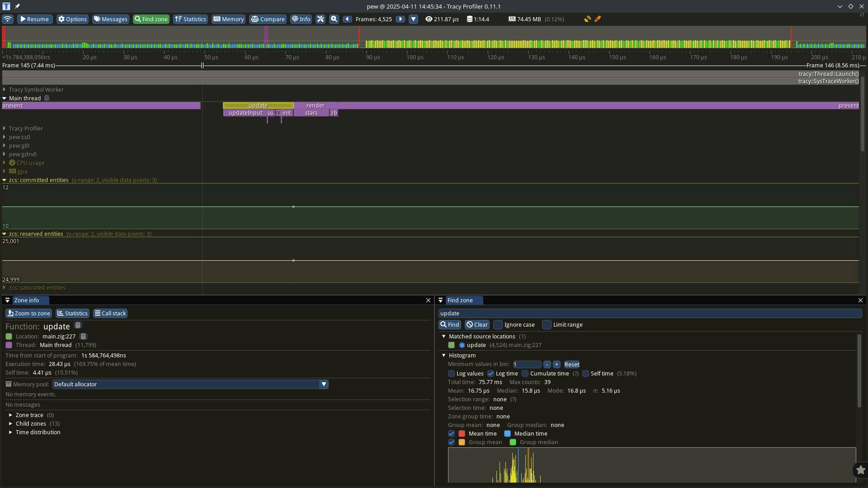Viewport: 868px width, 488px height.
Task: Open the Statistics window from the toolbar
Action: 190,19
